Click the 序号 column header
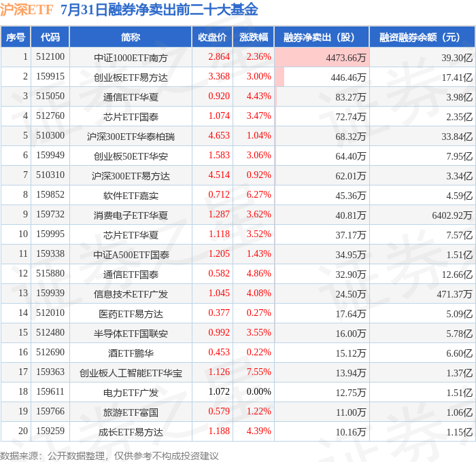The height and width of the screenshot is (462, 476). pyautogui.click(x=16, y=37)
